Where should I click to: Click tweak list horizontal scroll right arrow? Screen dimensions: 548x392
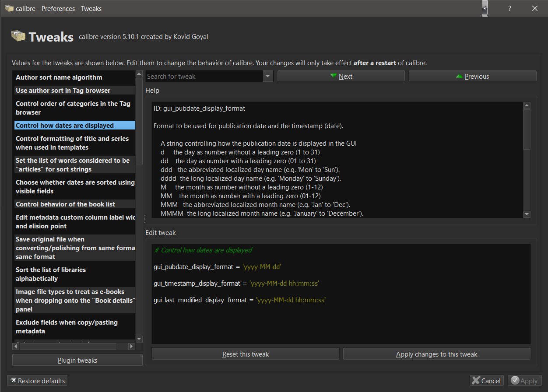pos(131,346)
